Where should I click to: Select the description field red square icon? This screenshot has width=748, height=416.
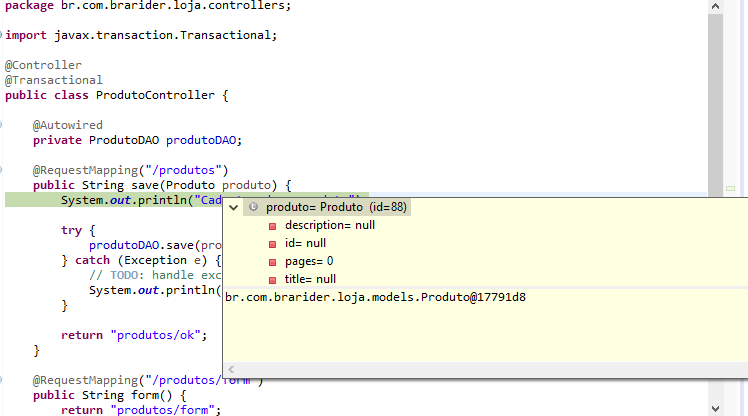272,226
